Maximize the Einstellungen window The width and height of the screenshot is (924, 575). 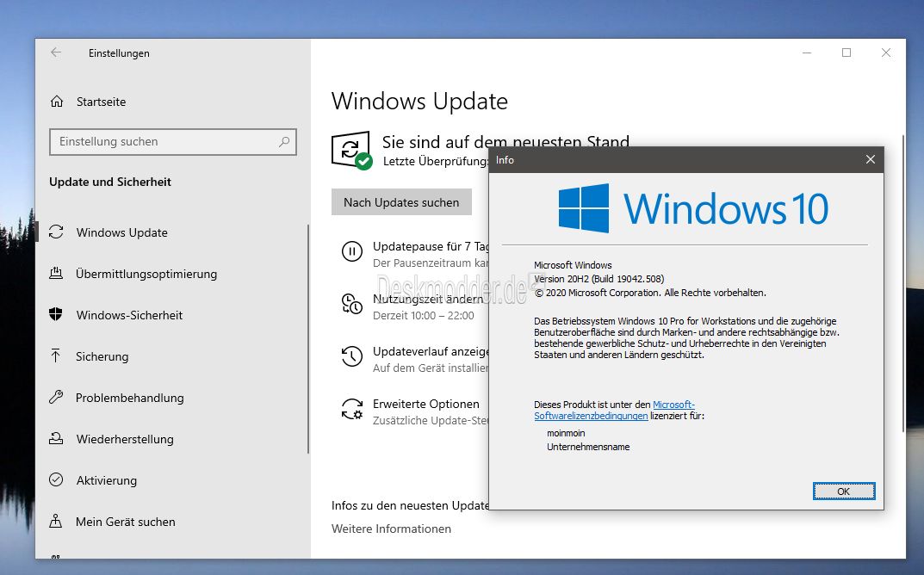tap(846, 53)
